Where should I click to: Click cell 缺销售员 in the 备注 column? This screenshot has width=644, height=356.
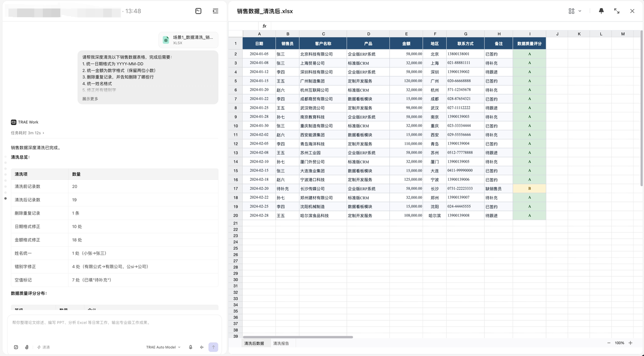(499, 189)
